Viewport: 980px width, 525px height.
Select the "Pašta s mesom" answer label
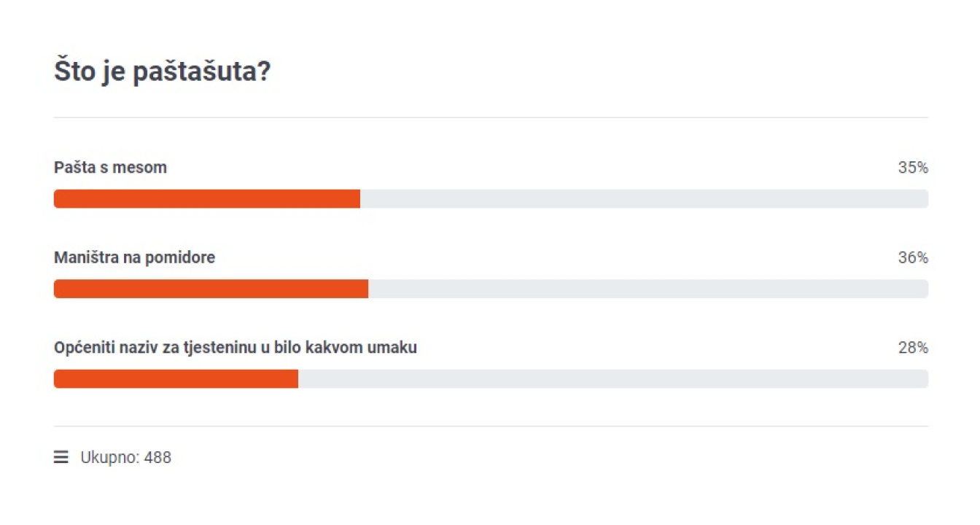click(x=110, y=168)
